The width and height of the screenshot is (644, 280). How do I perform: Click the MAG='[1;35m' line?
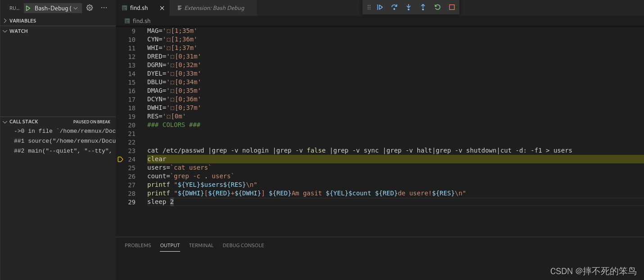point(172,31)
